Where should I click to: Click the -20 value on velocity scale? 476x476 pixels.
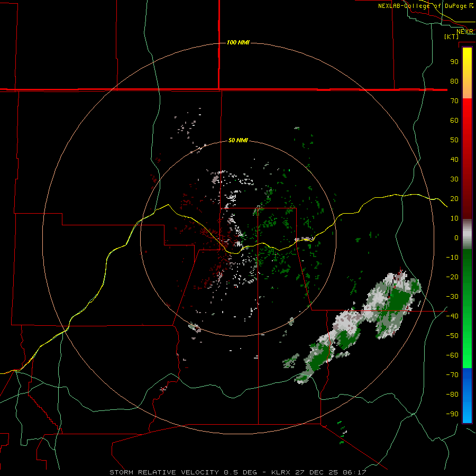click(x=452, y=277)
